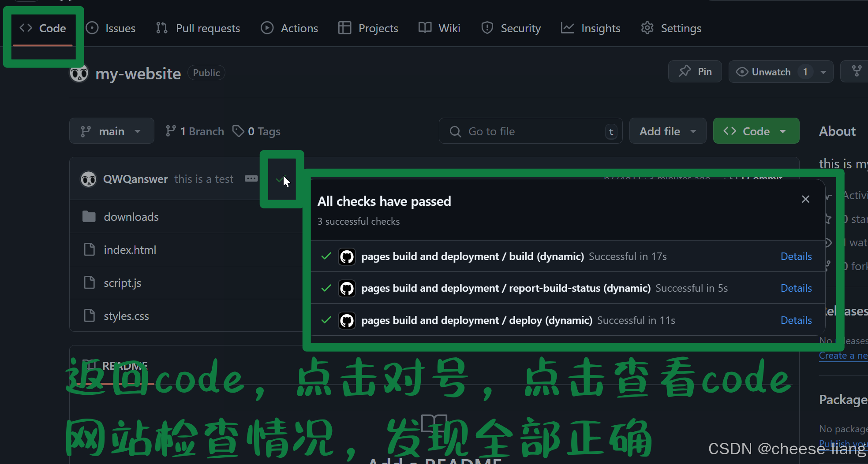
Task: View the 0 Tags link
Action: tap(257, 131)
